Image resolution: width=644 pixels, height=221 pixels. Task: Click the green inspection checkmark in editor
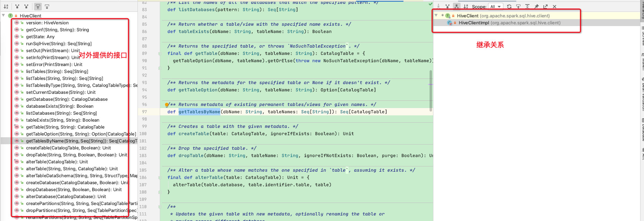tap(430, 4)
